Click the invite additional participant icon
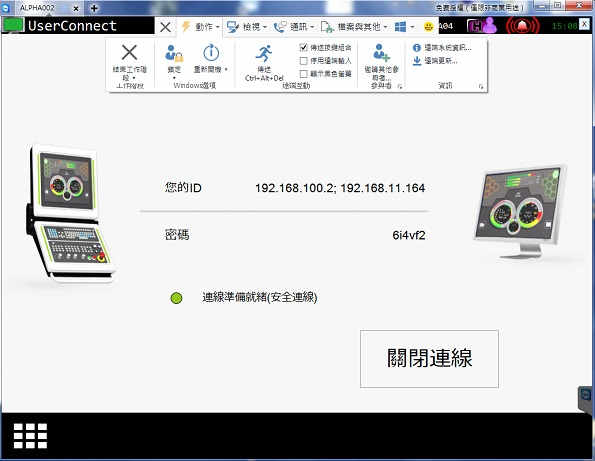Screen dimensions: 595x461 381,53
